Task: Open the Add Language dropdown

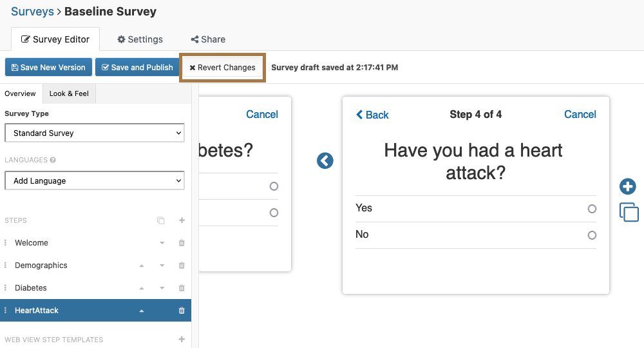Action: [95, 181]
